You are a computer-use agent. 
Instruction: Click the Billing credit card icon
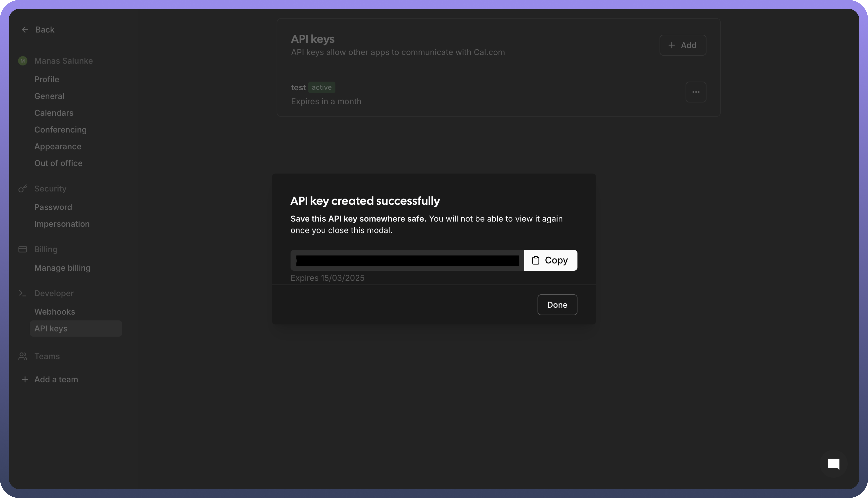tap(23, 249)
